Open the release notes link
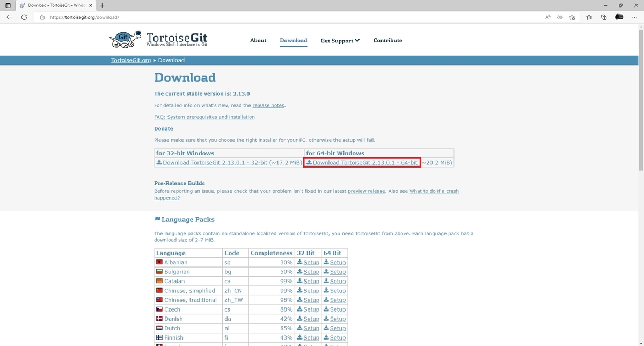The image size is (644, 346). click(x=268, y=105)
